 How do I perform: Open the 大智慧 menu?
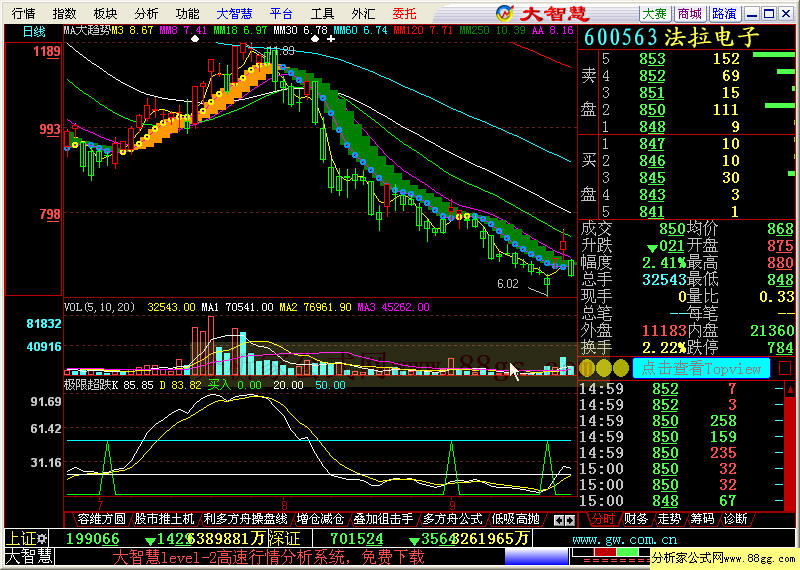pos(234,13)
